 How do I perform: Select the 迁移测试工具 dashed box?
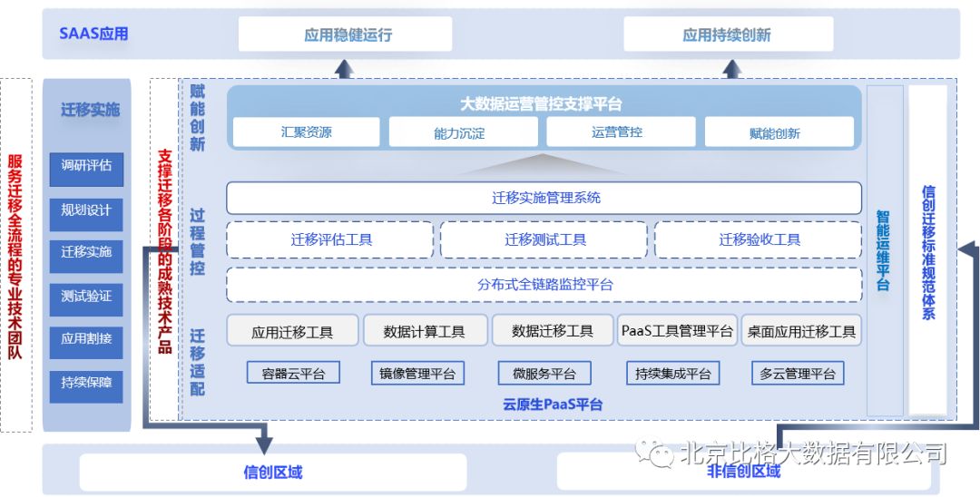click(x=544, y=239)
